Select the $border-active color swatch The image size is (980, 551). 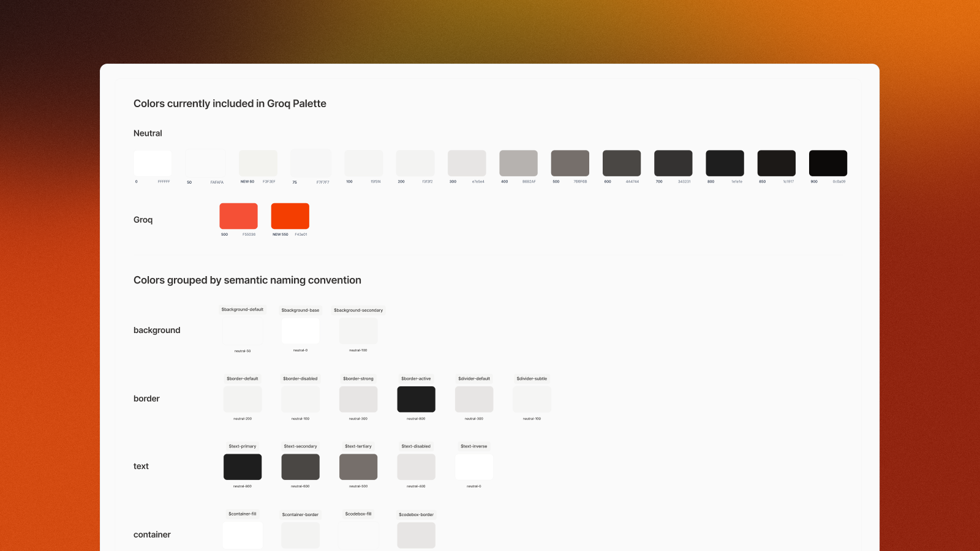[x=416, y=399]
